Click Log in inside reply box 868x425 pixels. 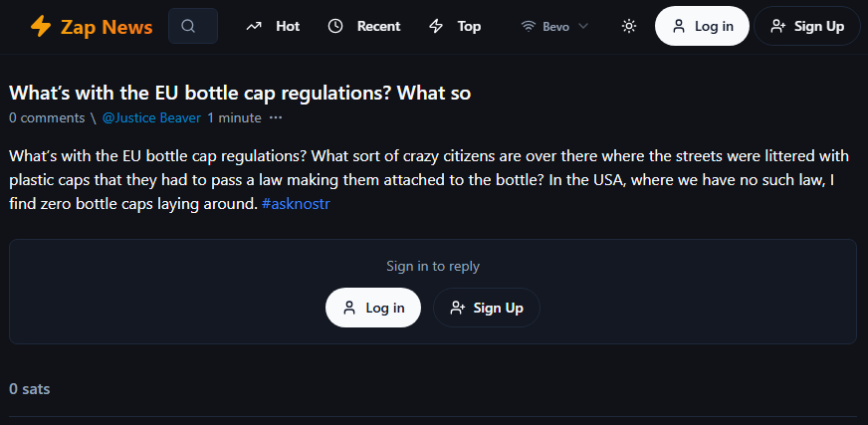tap(373, 308)
